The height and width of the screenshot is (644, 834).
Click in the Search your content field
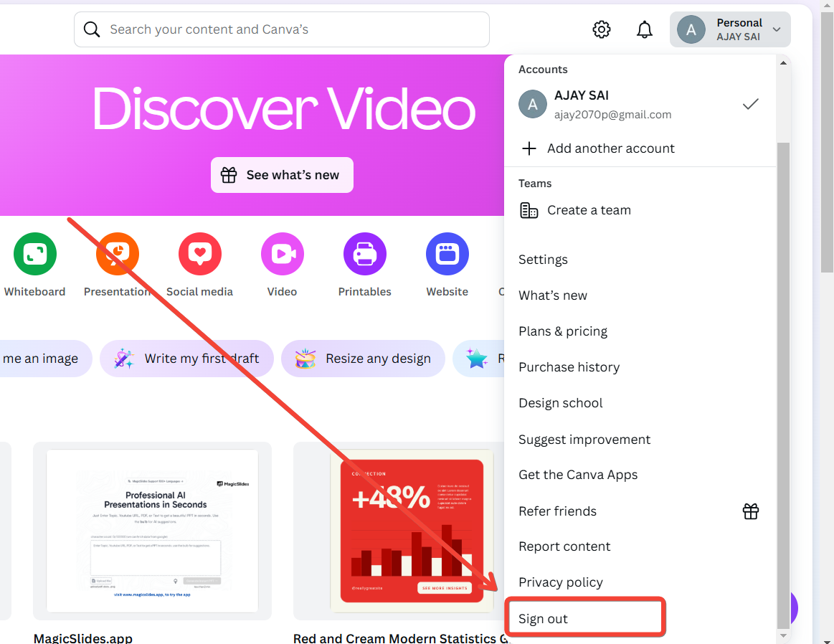[281, 29]
